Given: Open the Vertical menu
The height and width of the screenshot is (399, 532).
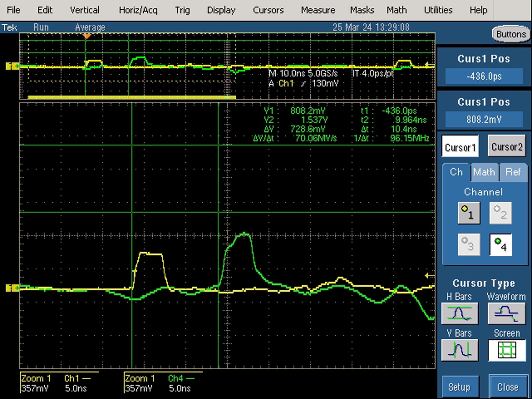Looking at the screenshot, I should [x=85, y=10].
